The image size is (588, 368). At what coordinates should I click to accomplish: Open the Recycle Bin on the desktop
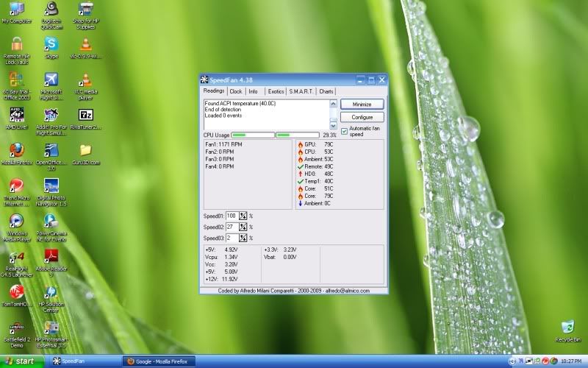[x=567, y=330]
